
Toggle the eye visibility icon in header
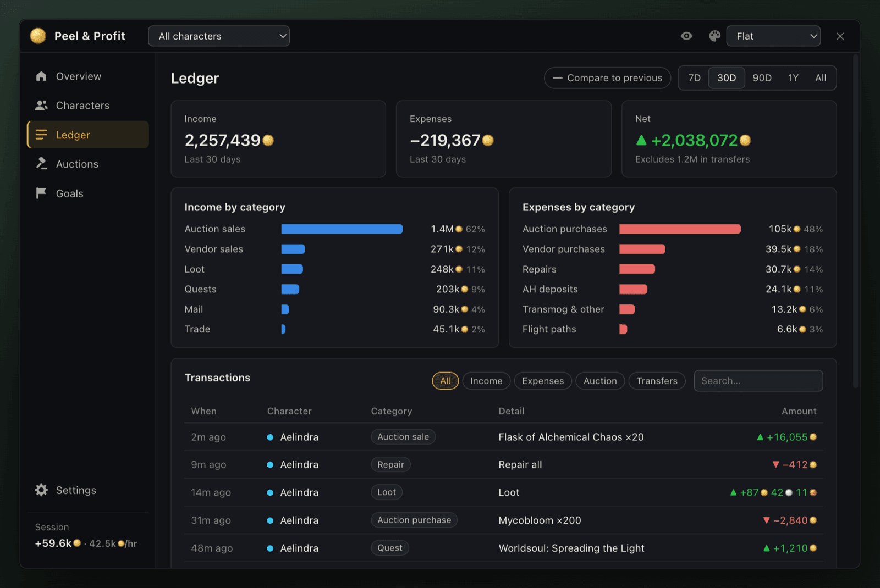pyautogui.click(x=686, y=36)
